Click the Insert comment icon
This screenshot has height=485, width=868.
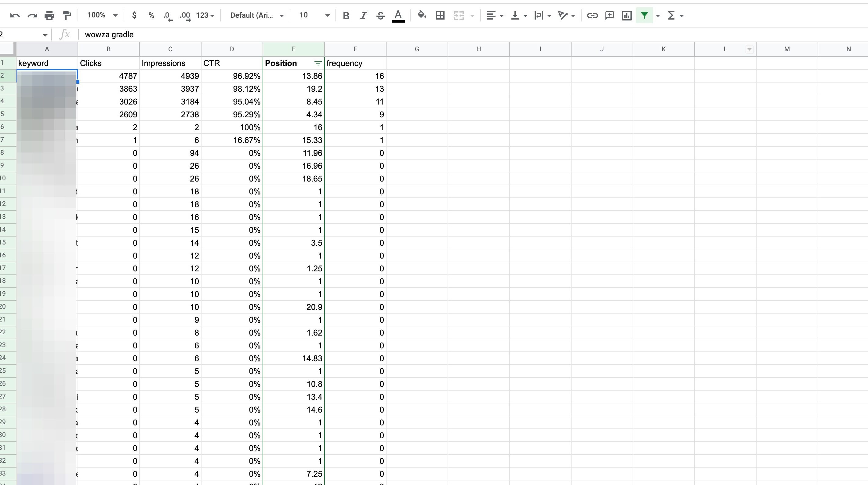tap(609, 16)
